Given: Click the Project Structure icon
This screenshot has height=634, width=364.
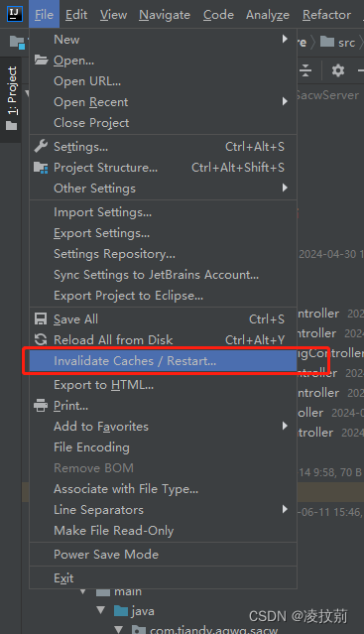Looking at the screenshot, I should pyautogui.click(x=41, y=168).
